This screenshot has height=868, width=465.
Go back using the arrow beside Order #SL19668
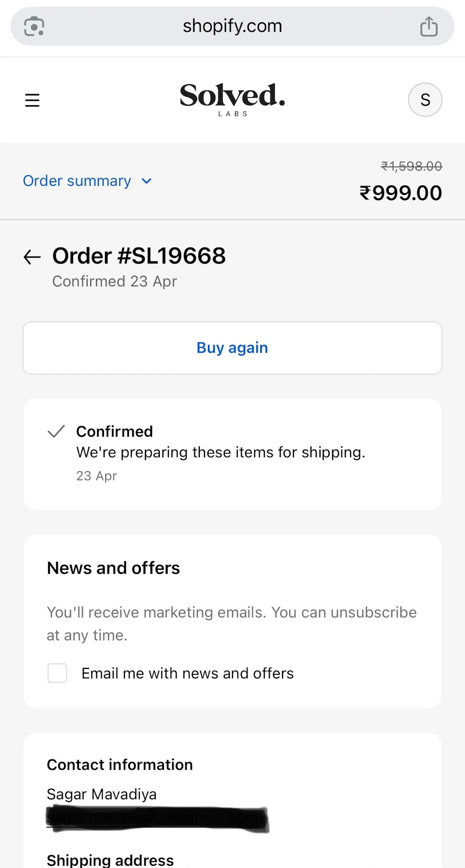pos(32,257)
